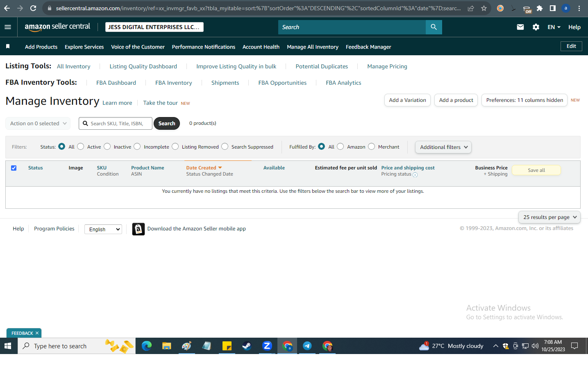
Task: Open the JESS DIGITAL ENTERPRISES account switcher
Action: (154, 27)
